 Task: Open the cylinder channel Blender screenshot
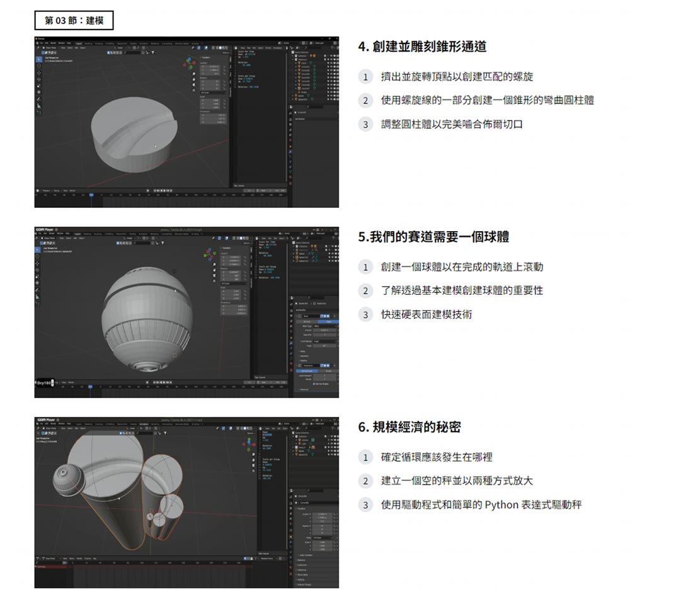tap(186, 122)
